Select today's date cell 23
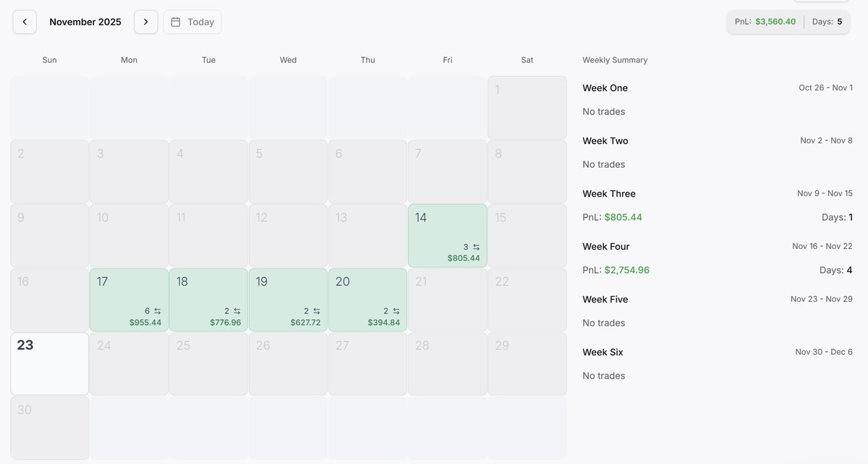Viewport: 868px width, 464px height. coord(50,364)
